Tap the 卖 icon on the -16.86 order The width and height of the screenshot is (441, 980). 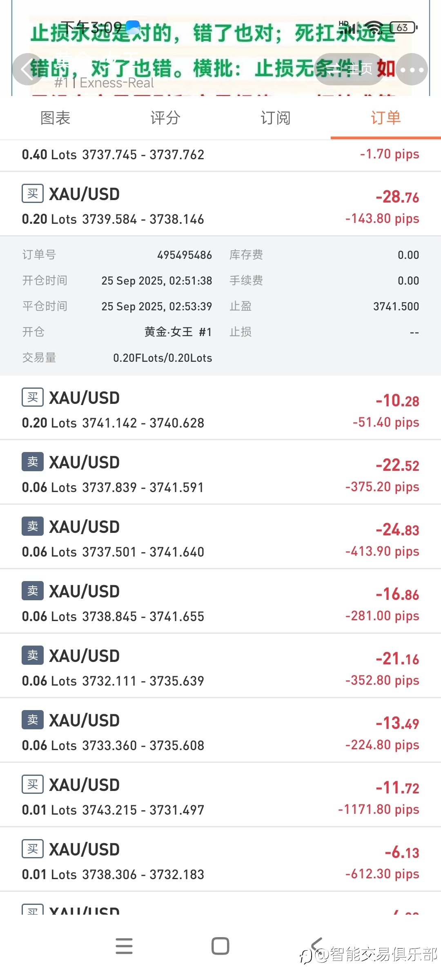point(33,591)
